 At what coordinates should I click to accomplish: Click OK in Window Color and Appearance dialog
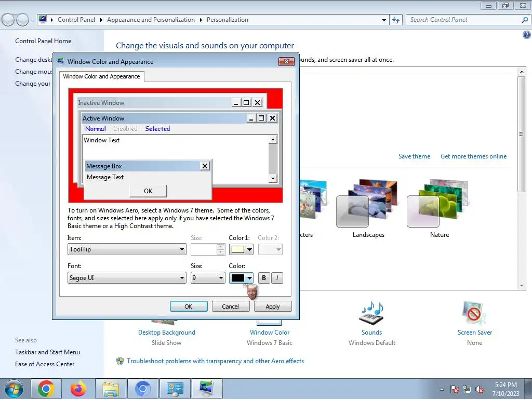tap(189, 307)
